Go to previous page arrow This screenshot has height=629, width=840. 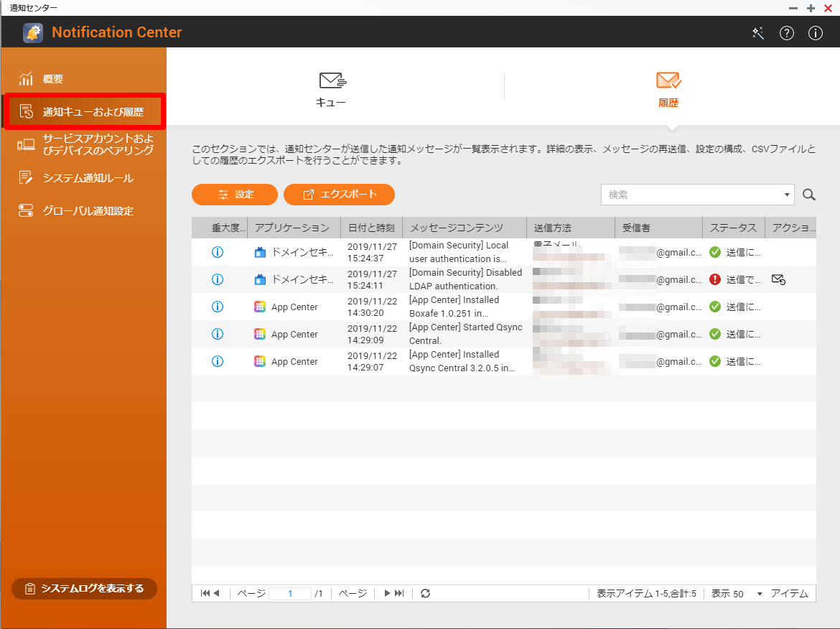[x=216, y=593]
